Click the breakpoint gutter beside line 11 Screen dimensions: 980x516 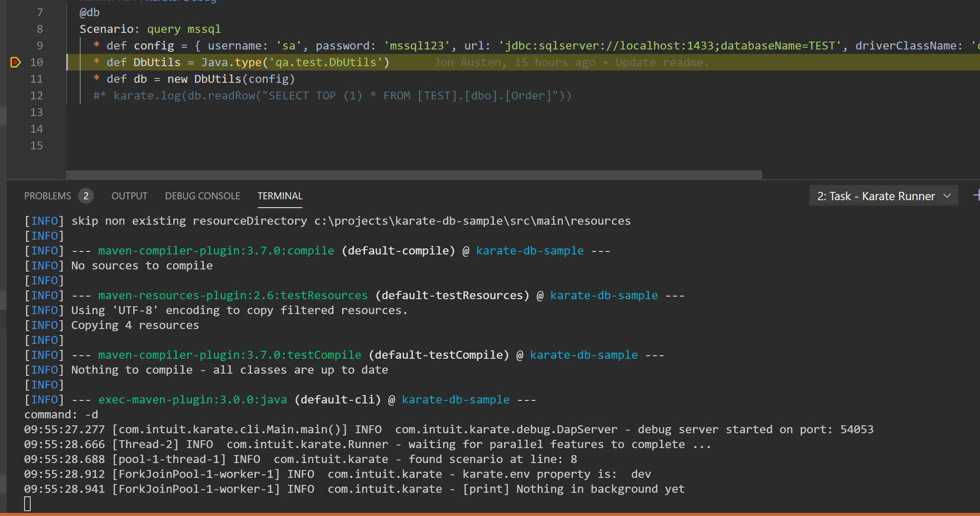coord(15,79)
